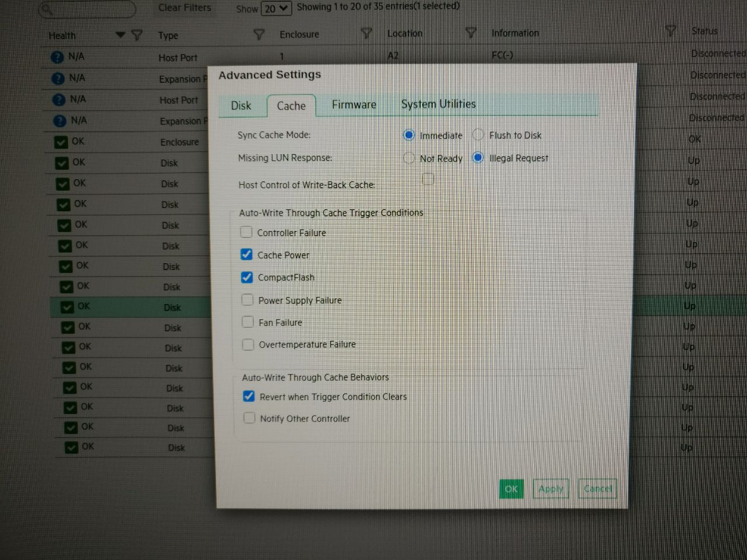Viewport: 747px width, 560px height.
Task: Click the Type column header
Action: pyautogui.click(x=168, y=36)
